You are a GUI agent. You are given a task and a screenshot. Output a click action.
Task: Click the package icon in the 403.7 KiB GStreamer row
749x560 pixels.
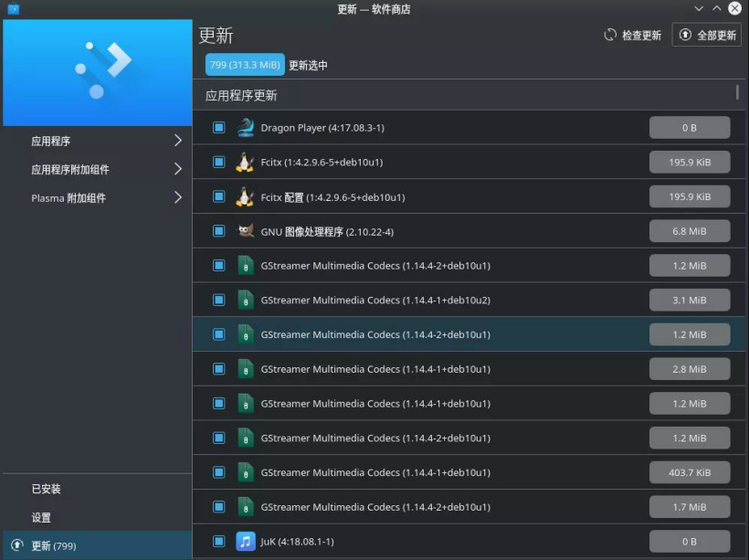pos(246,472)
